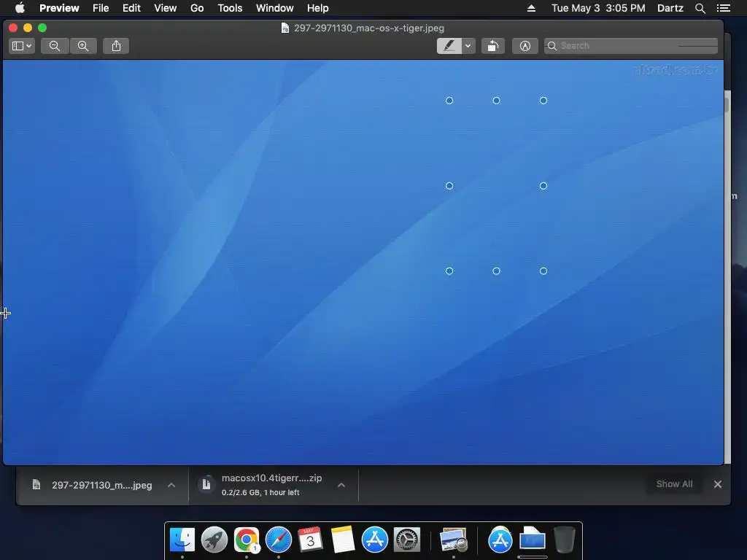The height and width of the screenshot is (560, 747).
Task: Rotate the image with the rotate button
Action: click(x=493, y=46)
